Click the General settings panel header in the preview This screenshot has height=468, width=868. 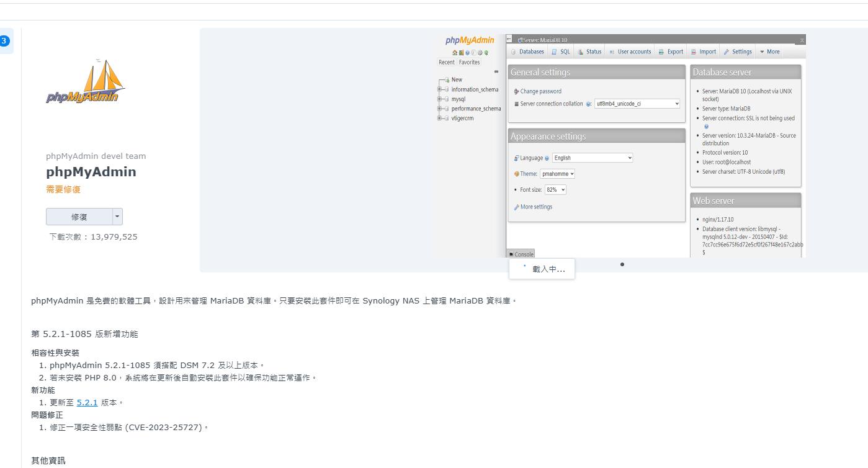click(597, 72)
